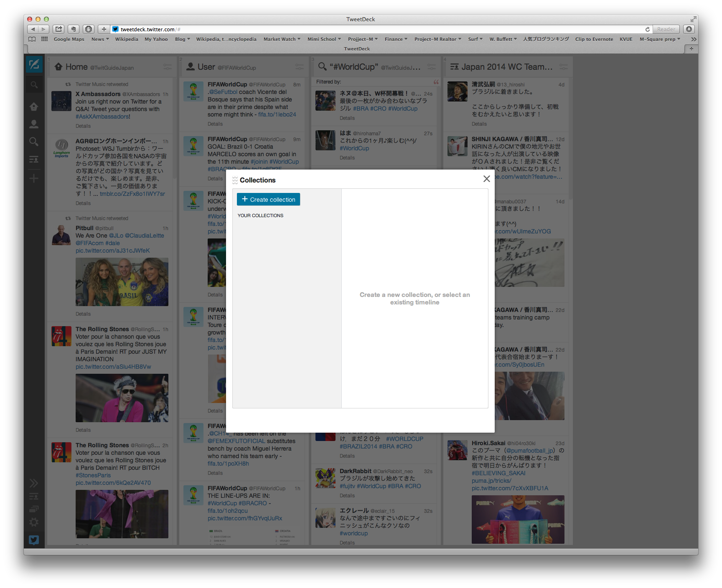
Task: Open Pitbull tweet photo thumbnail
Action: [122, 282]
